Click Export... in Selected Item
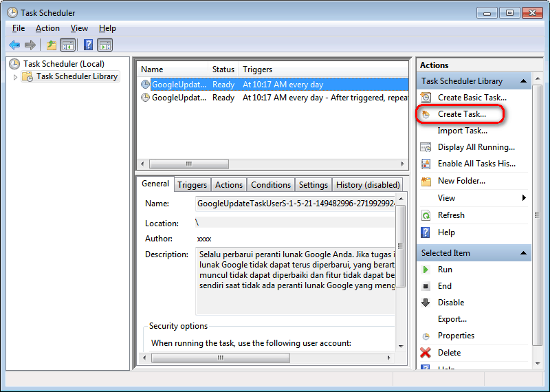The width and height of the screenshot is (550, 392). tap(452, 319)
